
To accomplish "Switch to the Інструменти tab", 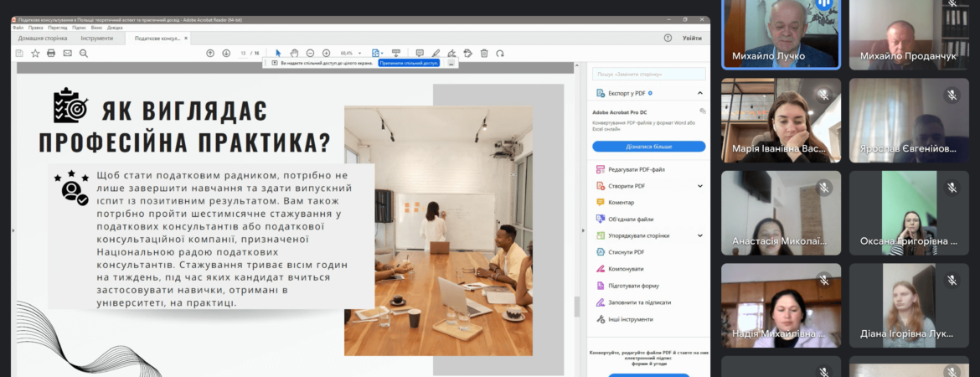I will click(x=97, y=39).
